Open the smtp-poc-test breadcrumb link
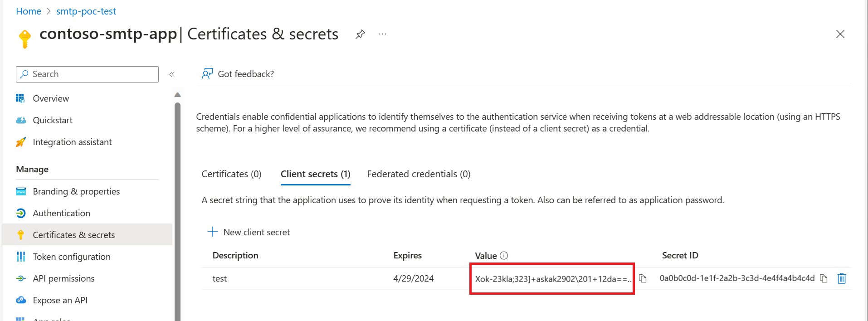The height and width of the screenshot is (321, 868). click(x=86, y=11)
